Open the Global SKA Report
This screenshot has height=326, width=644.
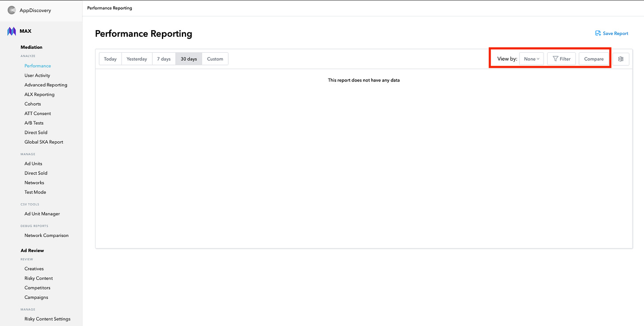pyautogui.click(x=44, y=142)
